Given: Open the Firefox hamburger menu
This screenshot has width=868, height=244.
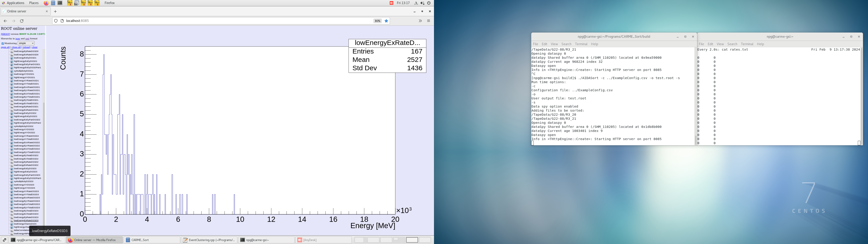Looking at the screenshot, I should (x=429, y=21).
